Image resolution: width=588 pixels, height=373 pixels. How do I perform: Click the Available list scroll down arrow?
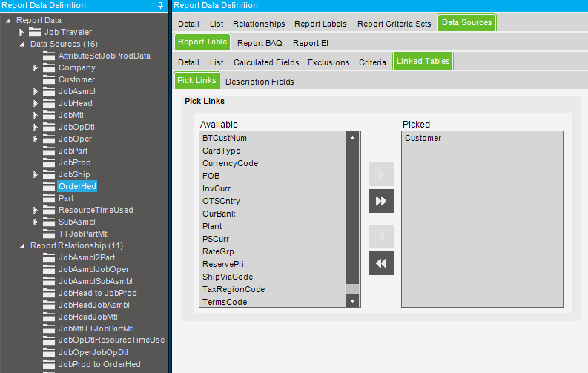click(352, 300)
